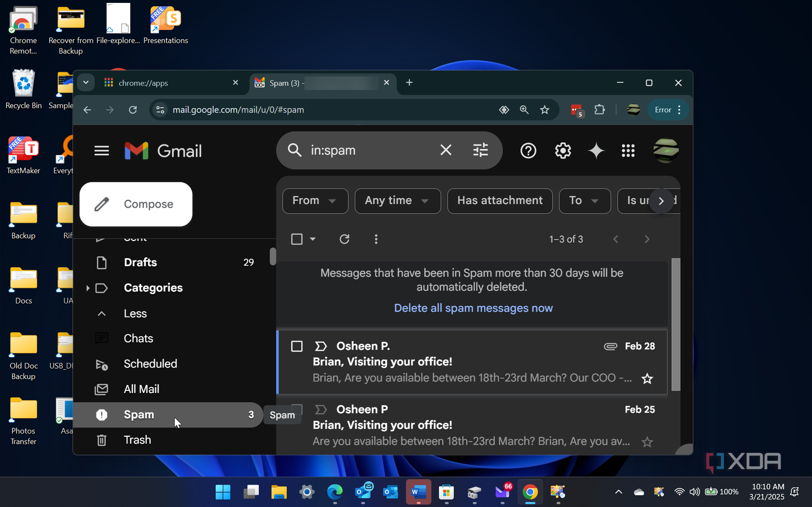
Task: Open Chrome extensions puzzle icon
Action: [x=599, y=110]
